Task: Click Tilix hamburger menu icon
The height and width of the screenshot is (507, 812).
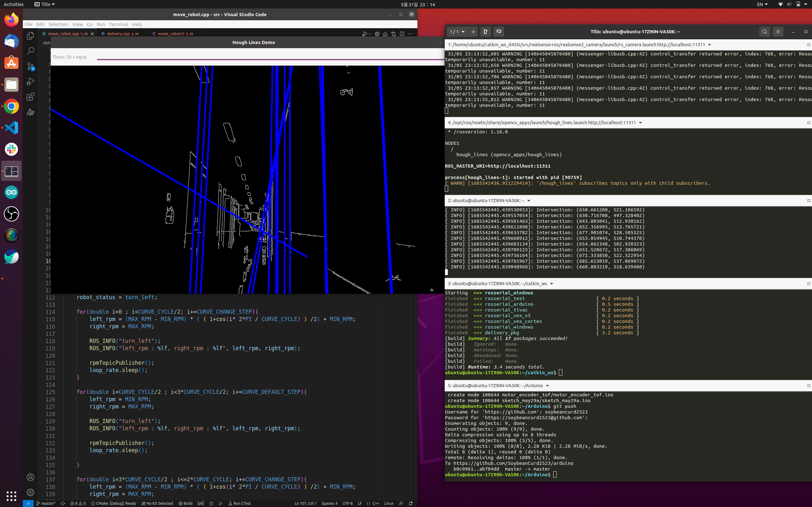Action: click(778, 31)
